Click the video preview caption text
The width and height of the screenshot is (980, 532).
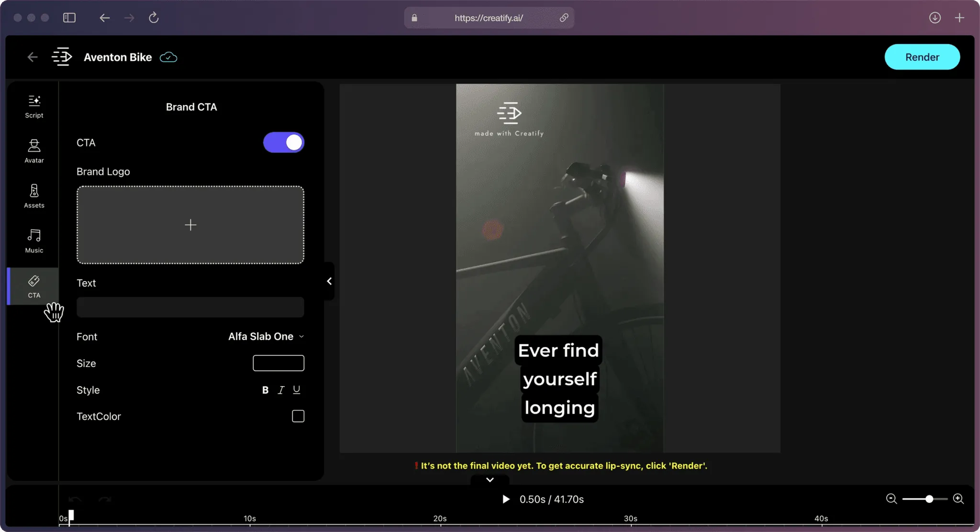[559, 379]
